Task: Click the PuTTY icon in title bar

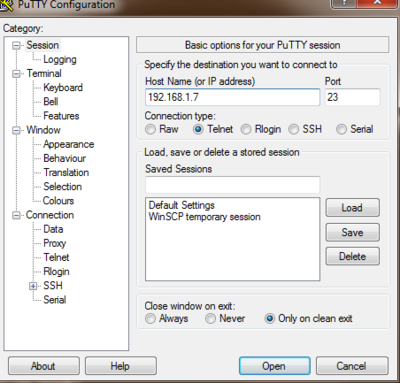Action: (6, 5)
